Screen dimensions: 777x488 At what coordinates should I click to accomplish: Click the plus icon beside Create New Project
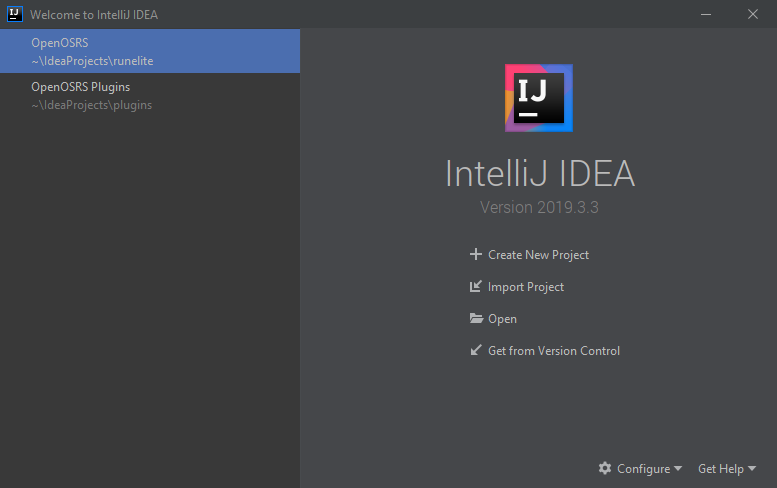tap(476, 254)
